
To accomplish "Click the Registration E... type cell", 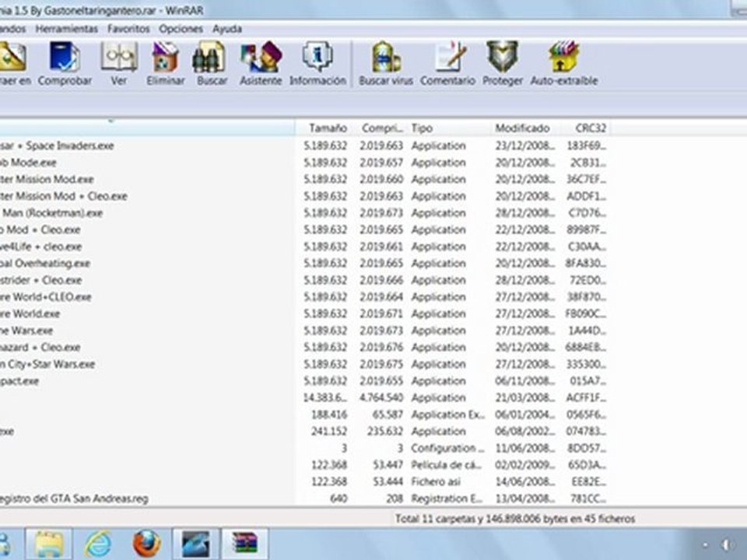I will pos(447,499).
